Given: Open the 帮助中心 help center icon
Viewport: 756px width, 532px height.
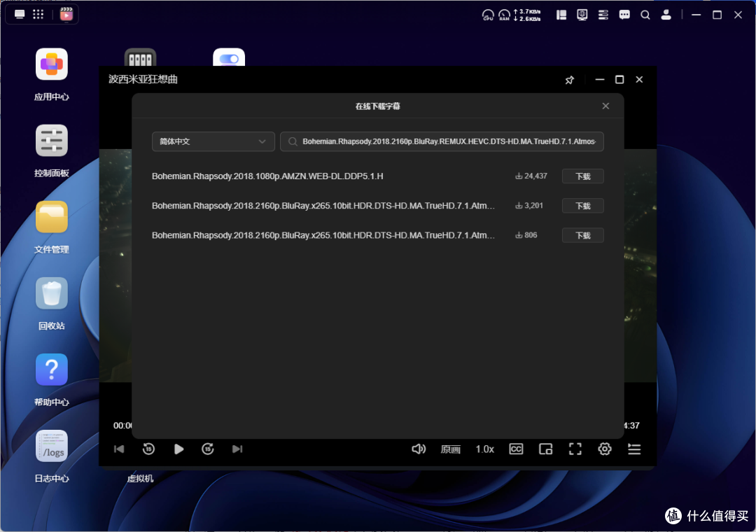Looking at the screenshot, I should 52,370.
